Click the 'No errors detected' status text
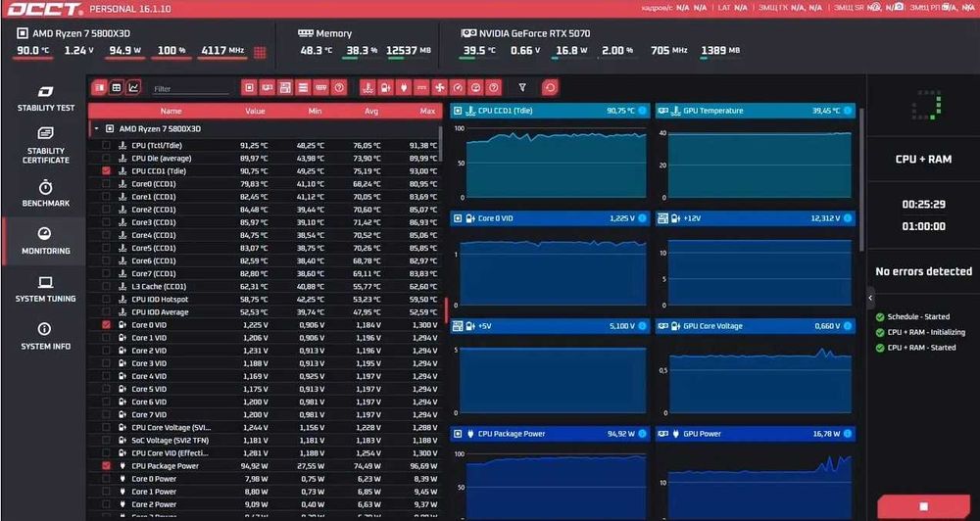980x521 pixels. click(x=924, y=271)
